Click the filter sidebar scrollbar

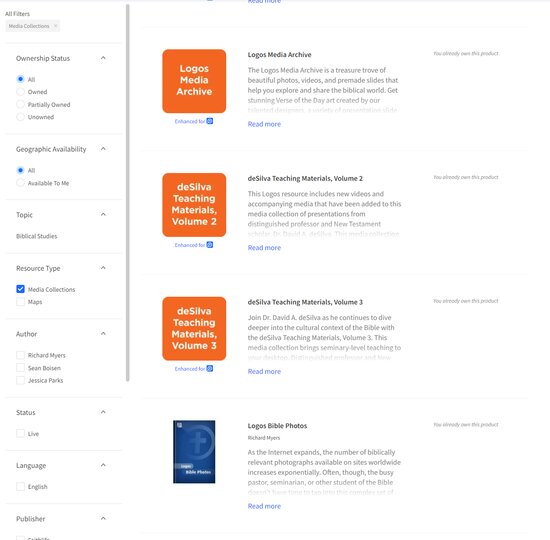coord(128,192)
